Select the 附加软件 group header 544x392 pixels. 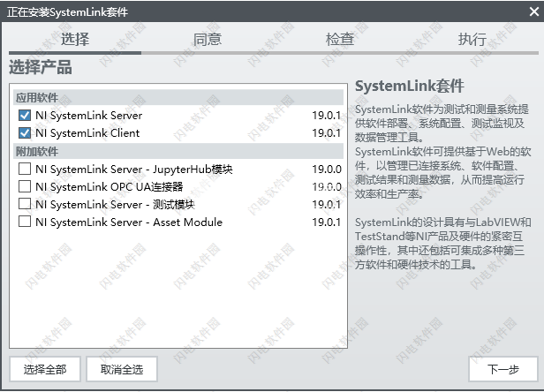[x=178, y=151]
